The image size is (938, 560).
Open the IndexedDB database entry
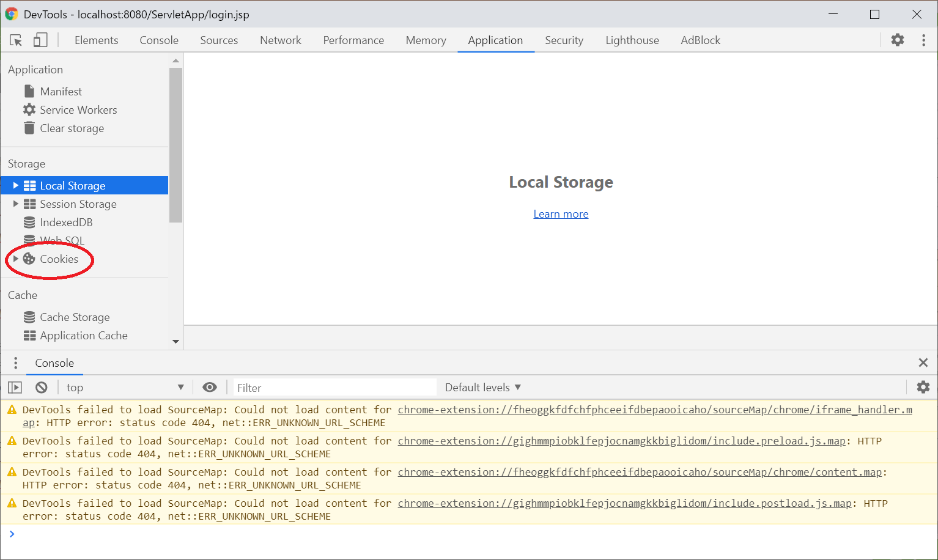click(66, 223)
